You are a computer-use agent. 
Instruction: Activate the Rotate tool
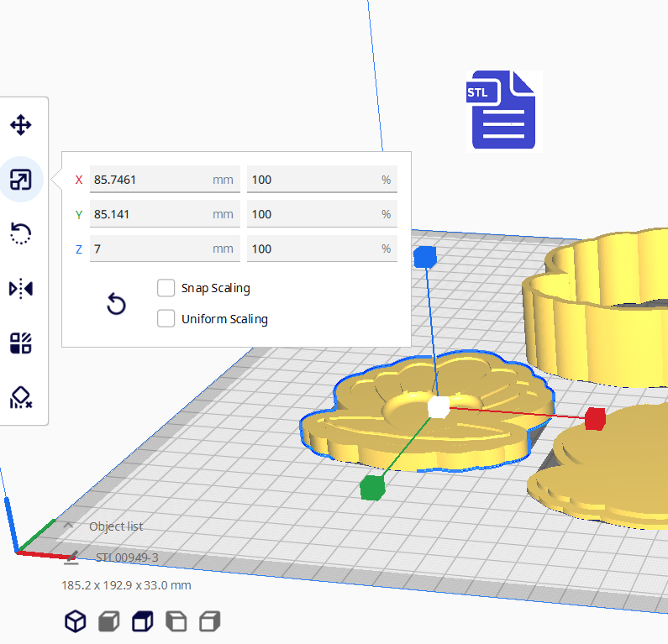(x=21, y=233)
